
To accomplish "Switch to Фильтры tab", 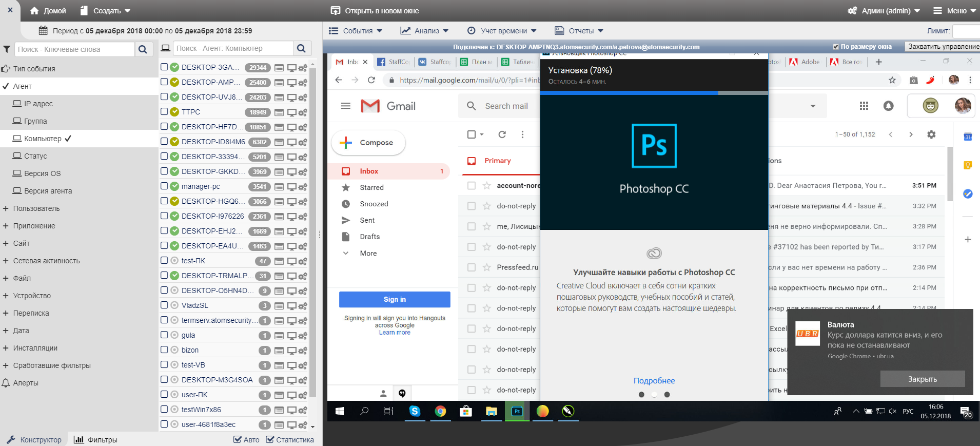I will [95, 440].
